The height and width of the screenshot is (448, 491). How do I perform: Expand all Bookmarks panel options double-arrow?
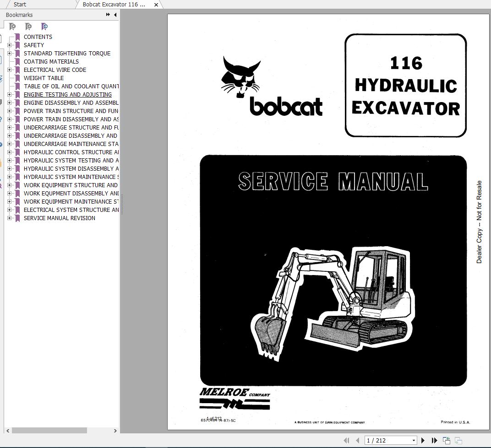click(108, 15)
